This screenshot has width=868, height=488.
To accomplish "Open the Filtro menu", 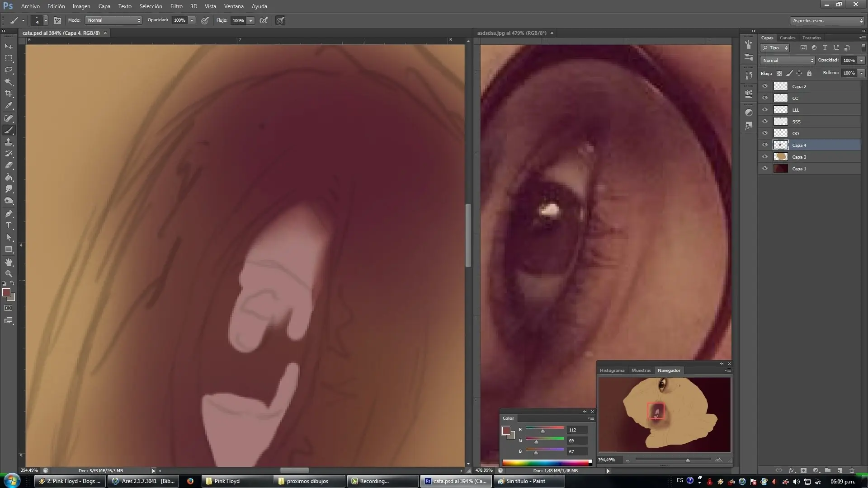I will (x=176, y=6).
